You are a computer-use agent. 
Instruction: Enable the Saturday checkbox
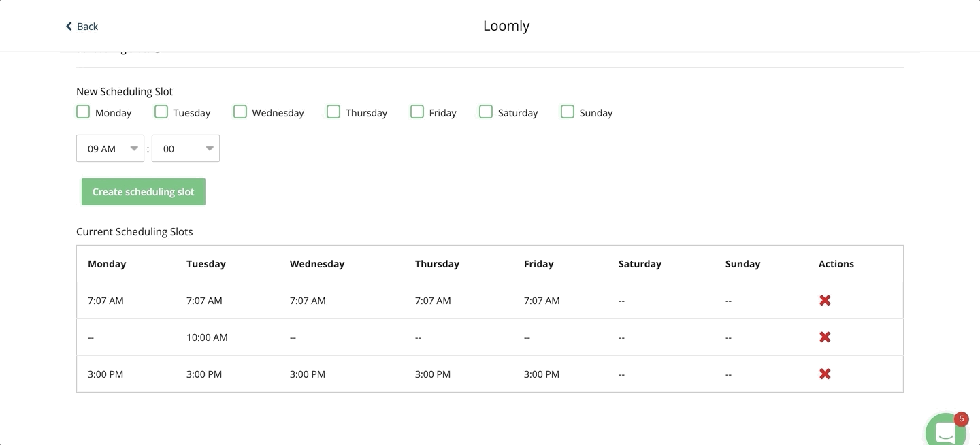click(485, 111)
